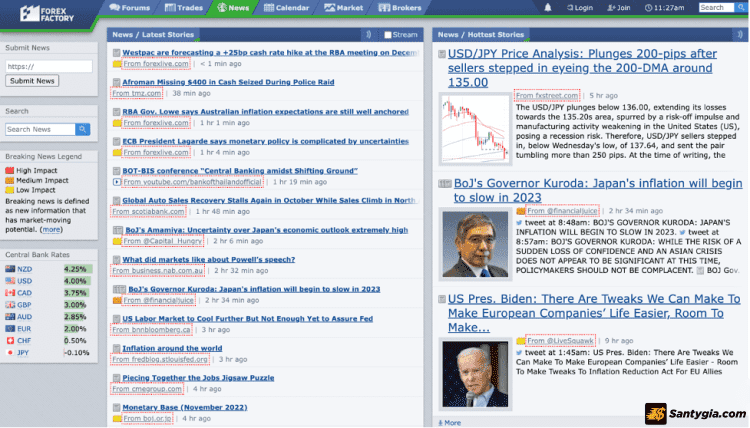Image resolution: width=750 pixels, height=428 pixels.
Task: Toggle the Stream checkbox
Action: click(388, 35)
